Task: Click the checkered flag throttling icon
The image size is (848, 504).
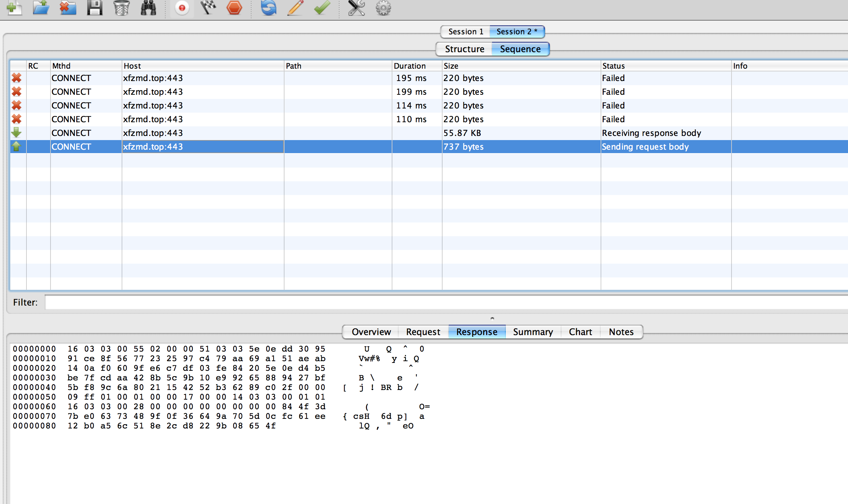Action: click(208, 8)
